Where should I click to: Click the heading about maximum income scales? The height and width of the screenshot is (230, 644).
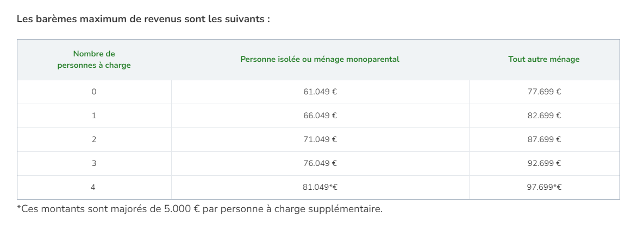click(x=143, y=19)
